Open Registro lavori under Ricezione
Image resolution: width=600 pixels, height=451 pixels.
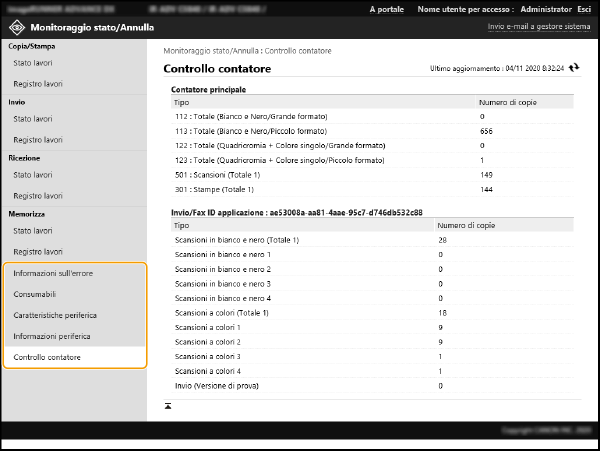click(38, 196)
